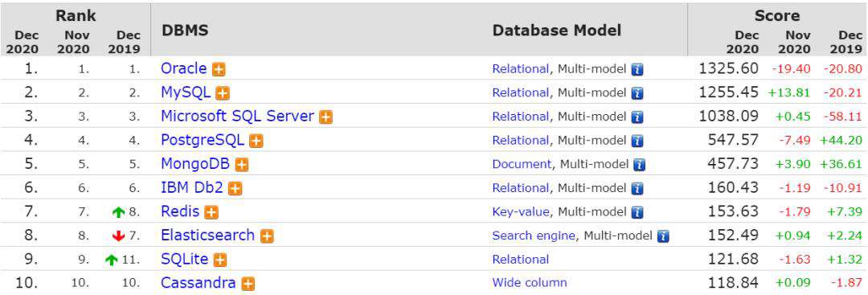The image size is (868, 295).
Task: Open info icon in Microsoft SQL Server row
Action: tap(637, 117)
